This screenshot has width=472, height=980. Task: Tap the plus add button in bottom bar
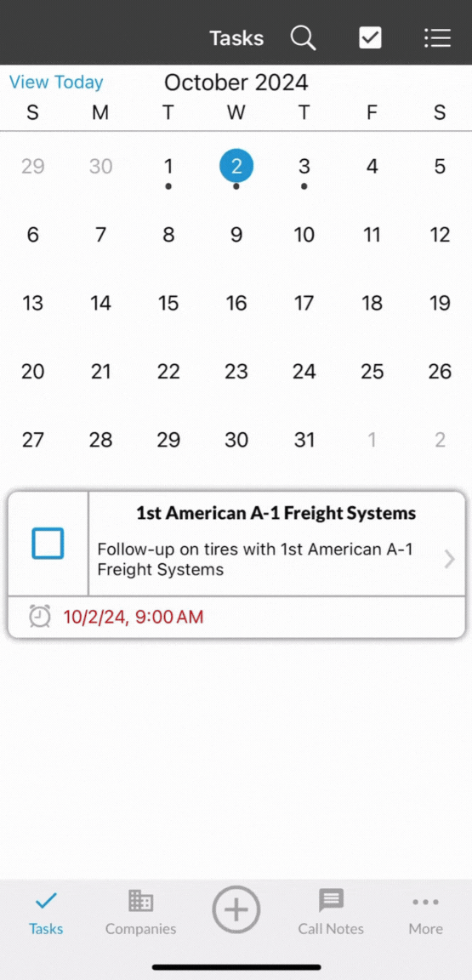point(236,909)
